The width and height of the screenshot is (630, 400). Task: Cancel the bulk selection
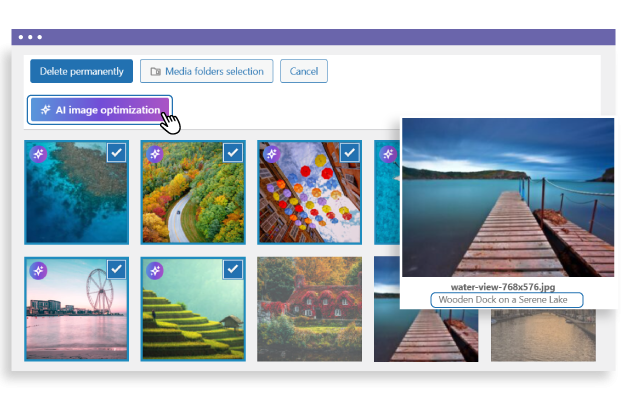point(304,71)
